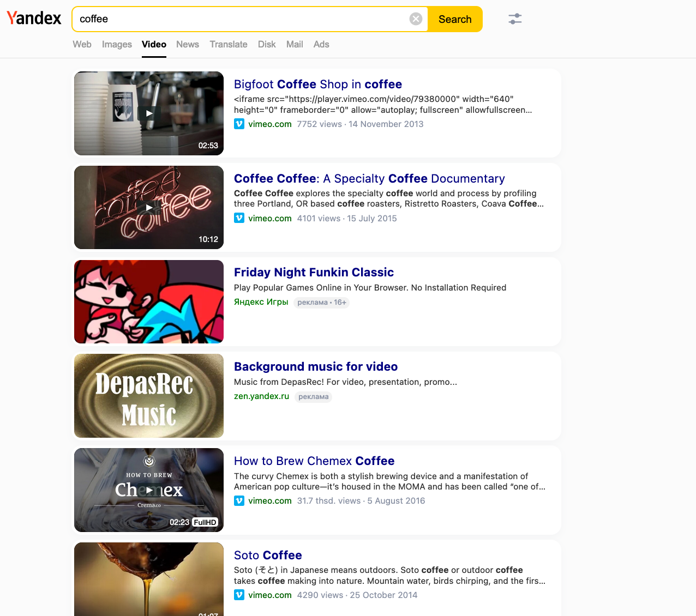This screenshot has width=696, height=616.
Task: Open Background music for video link
Action: click(x=316, y=366)
